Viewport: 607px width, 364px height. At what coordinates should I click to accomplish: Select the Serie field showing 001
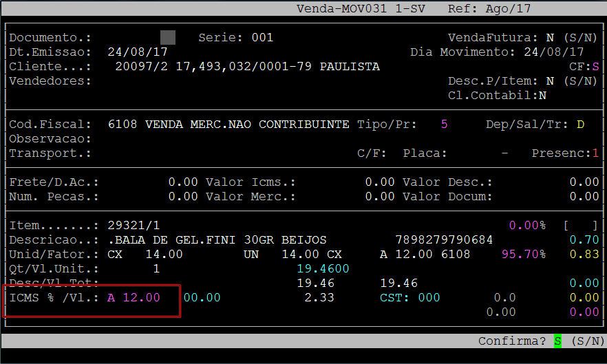(x=262, y=37)
